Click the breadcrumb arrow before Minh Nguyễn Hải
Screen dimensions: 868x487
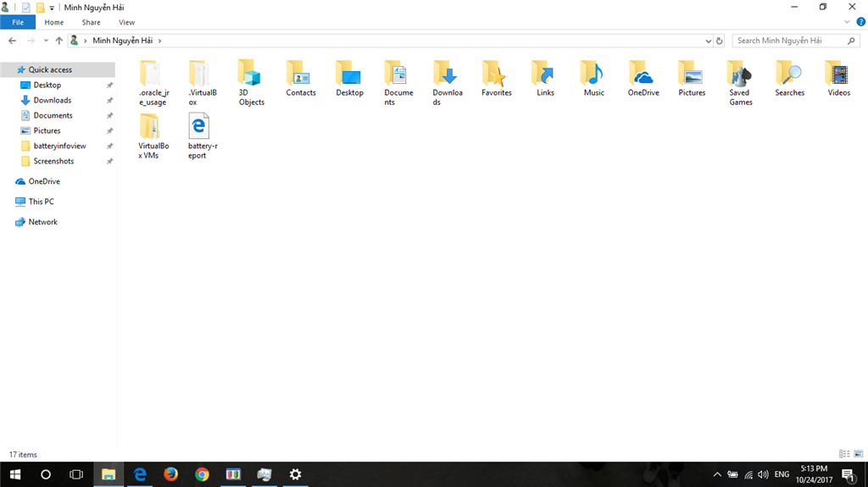(x=86, y=41)
